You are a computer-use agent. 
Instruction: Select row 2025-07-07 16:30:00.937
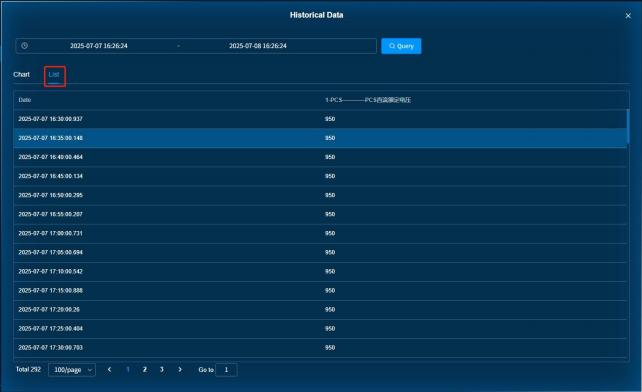320,119
